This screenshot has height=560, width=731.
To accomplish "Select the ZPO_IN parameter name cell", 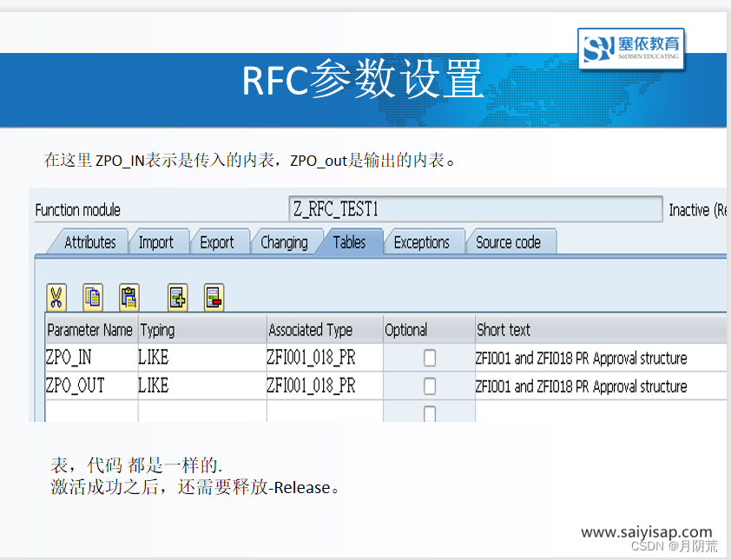I will [91, 358].
